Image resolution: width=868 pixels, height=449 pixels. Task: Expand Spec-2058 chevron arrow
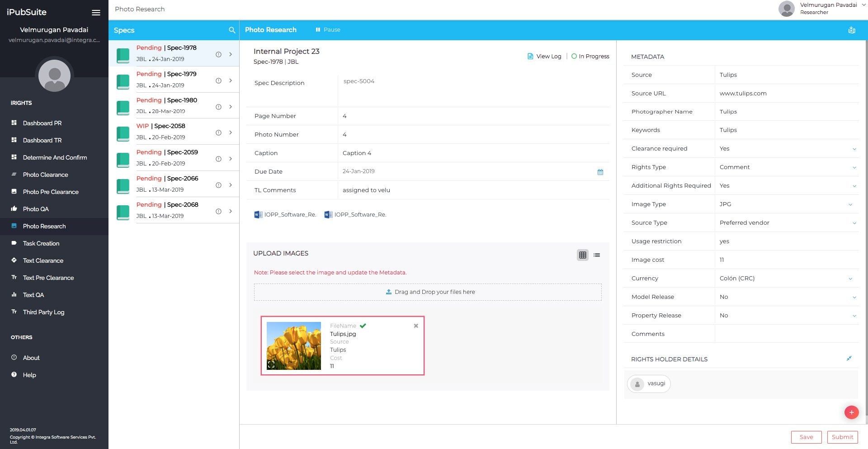pos(231,132)
